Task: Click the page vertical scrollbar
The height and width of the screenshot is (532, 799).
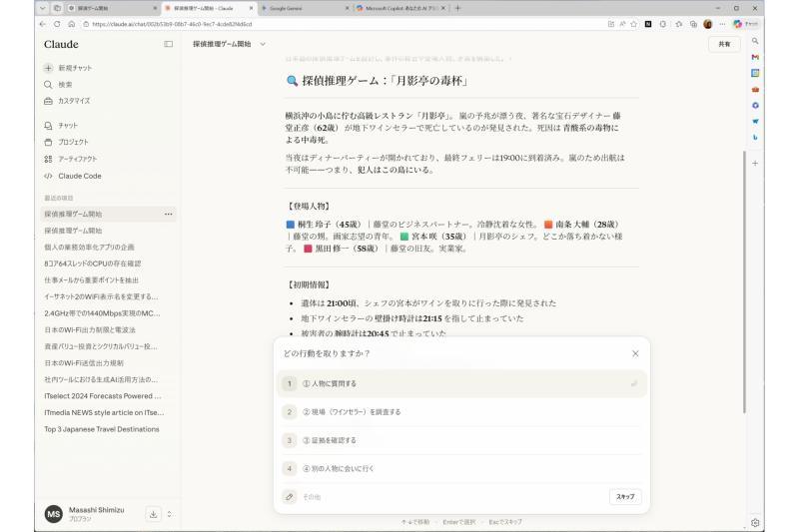Action: pos(744,281)
